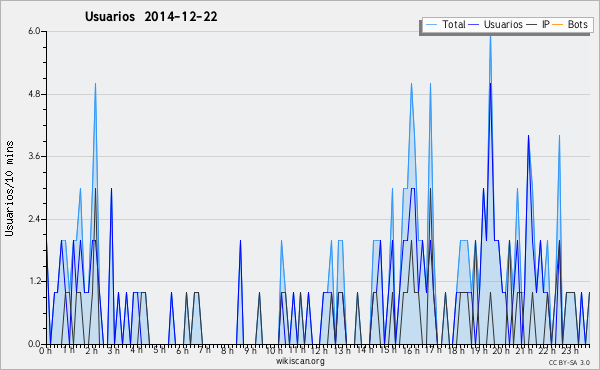Click the 6.0 y-axis label
Image resolution: width=600 pixels, height=370 pixels.
click(34, 31)
